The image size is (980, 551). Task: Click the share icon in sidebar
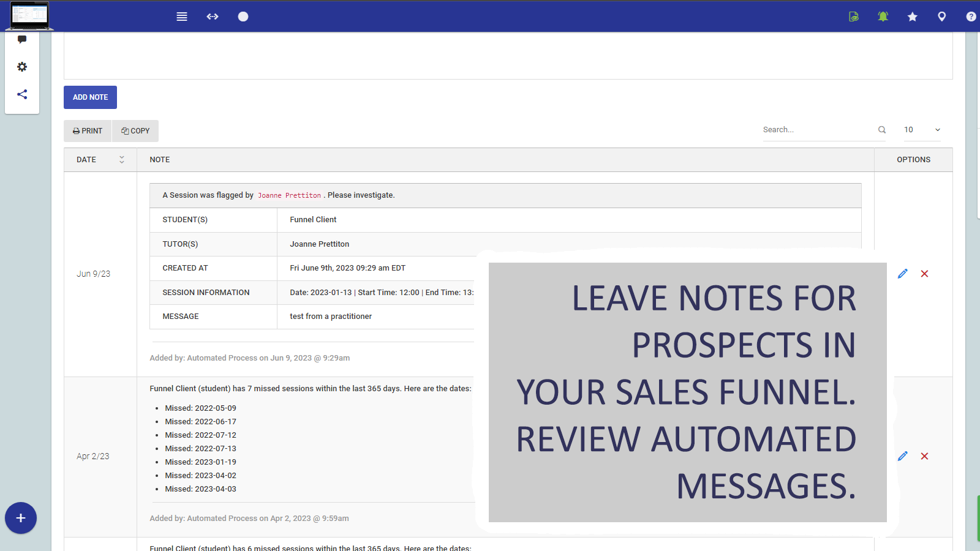coord(22,94)
